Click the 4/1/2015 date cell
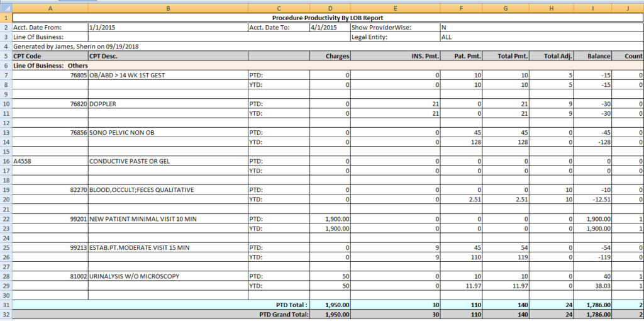Image resolution: width=644 pixels, height=321 pixels. 330,28
